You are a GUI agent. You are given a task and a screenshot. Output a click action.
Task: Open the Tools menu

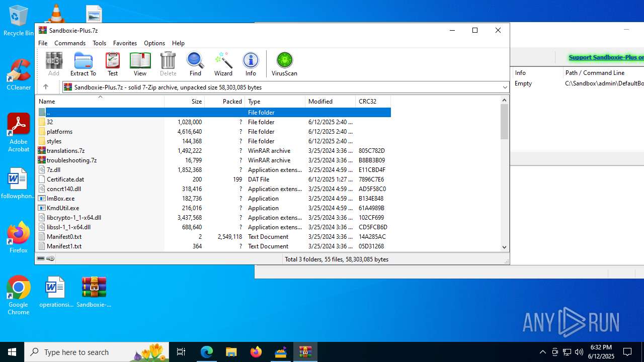(99, 43)
